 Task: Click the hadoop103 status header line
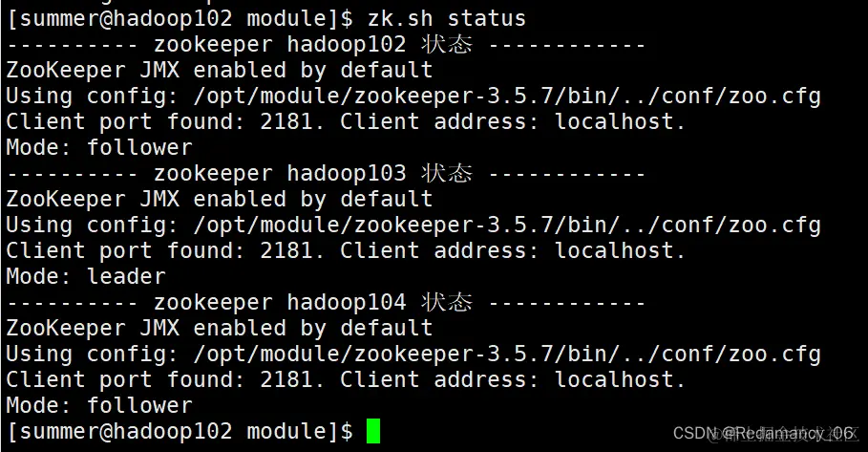point(326,173)
